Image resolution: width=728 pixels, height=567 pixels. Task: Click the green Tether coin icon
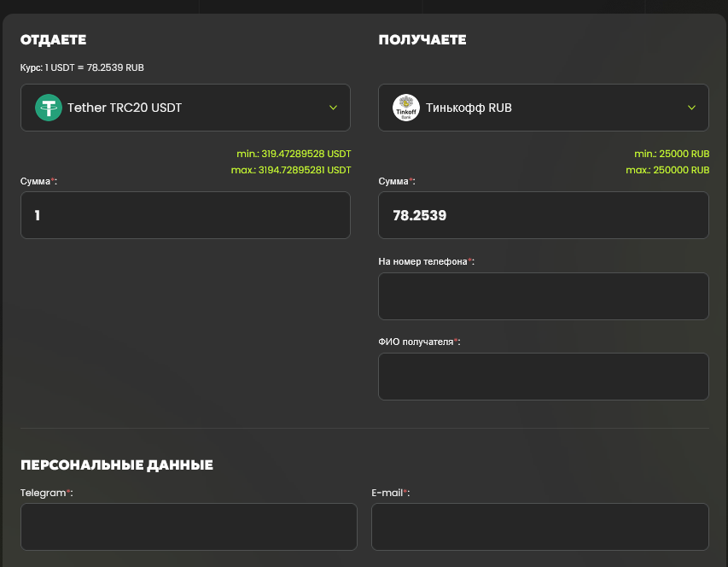tap(49, 108)
